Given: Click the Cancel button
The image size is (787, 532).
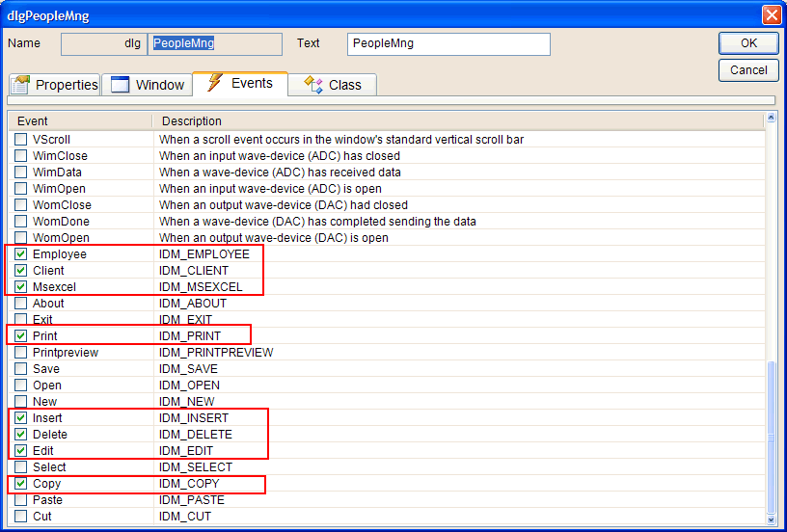Looking at the screenshot, I should pos(748,70).
